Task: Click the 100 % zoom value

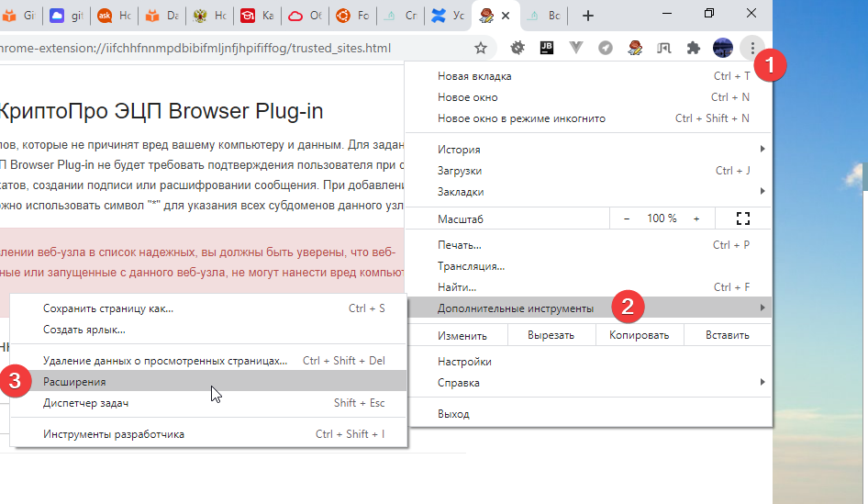Action: (x=662, y=218)
